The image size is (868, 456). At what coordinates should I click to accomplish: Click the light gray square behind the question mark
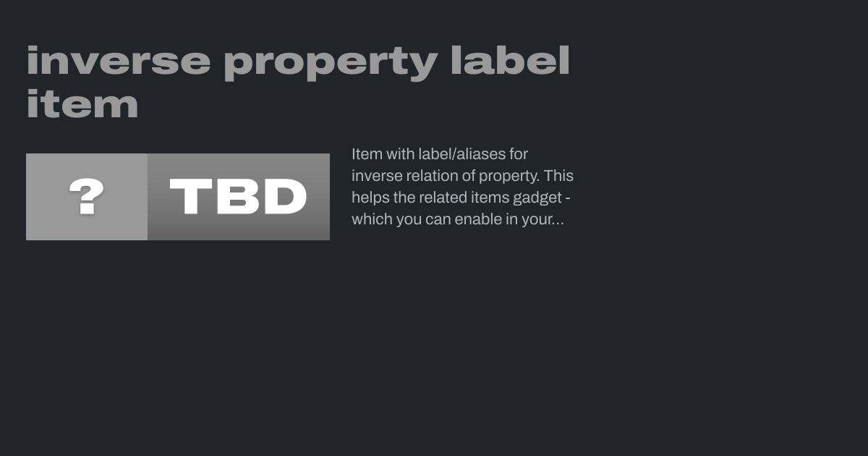(x=87, y=197)
